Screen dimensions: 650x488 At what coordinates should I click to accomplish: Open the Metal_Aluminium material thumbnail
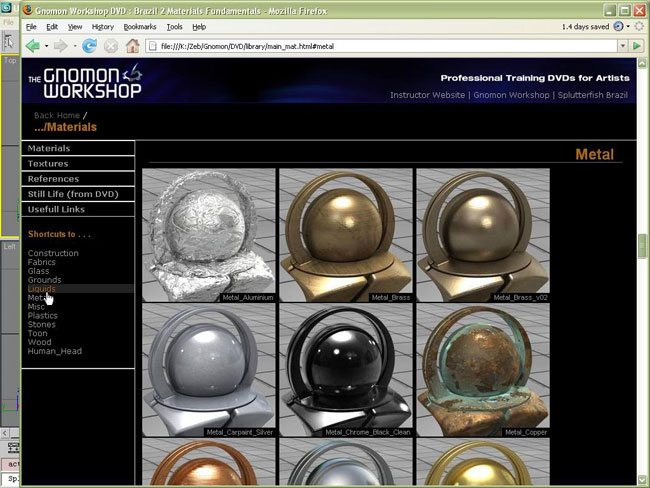pos(209,235)
